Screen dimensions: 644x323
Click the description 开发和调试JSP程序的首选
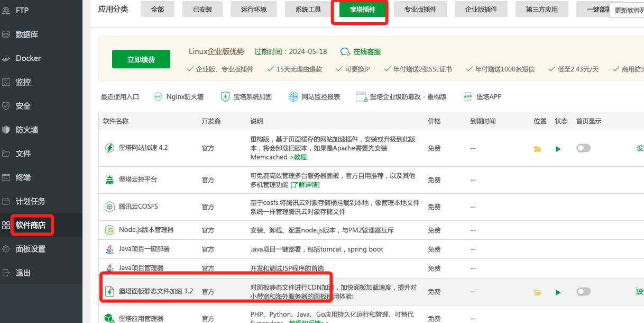click(x=287, y=268)
